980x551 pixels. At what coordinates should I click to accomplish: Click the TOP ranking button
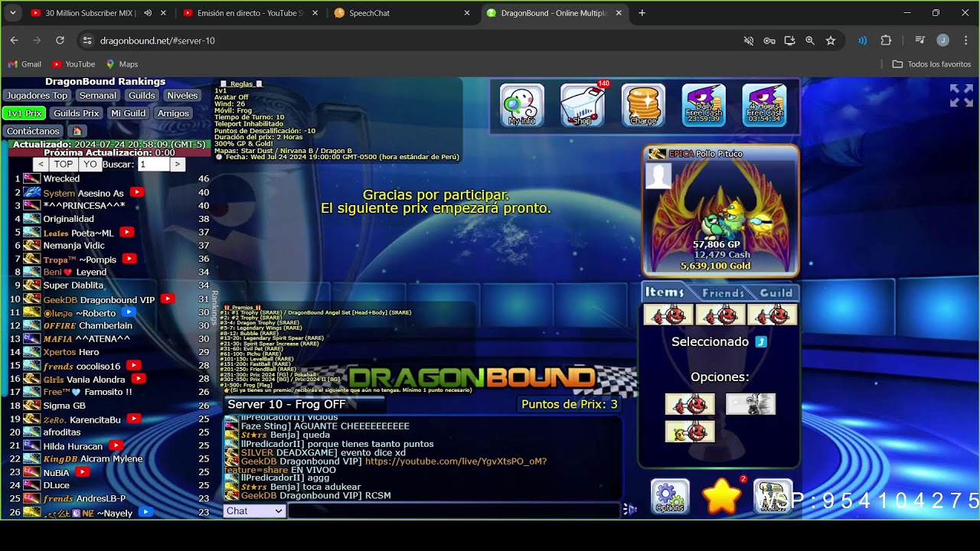pos(64,165)
